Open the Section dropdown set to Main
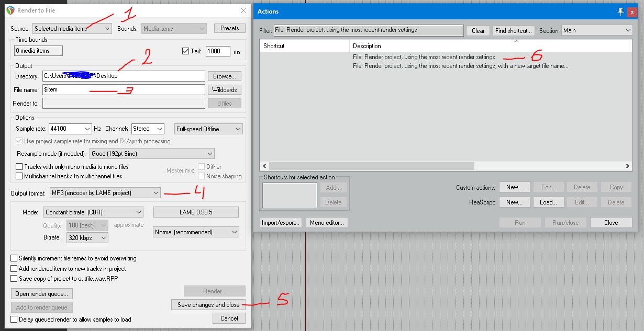The width and height of the screenshot is (644, 331). coord(597,31)
